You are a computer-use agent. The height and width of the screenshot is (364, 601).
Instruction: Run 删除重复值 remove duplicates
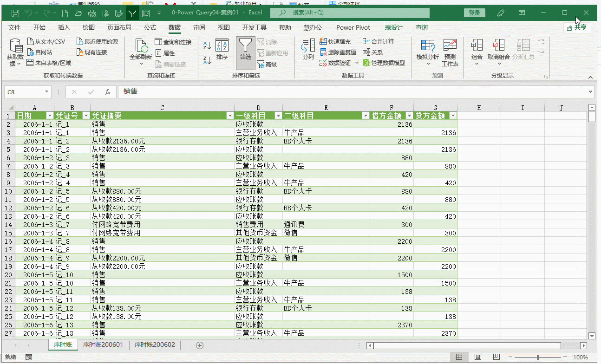coord(338,52)
